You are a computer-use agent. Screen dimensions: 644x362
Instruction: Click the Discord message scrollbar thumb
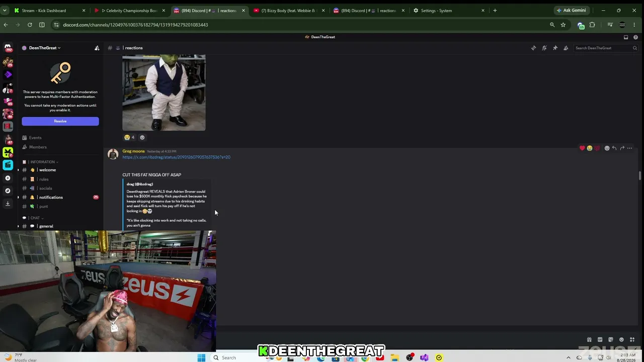[x=640, y=175]
